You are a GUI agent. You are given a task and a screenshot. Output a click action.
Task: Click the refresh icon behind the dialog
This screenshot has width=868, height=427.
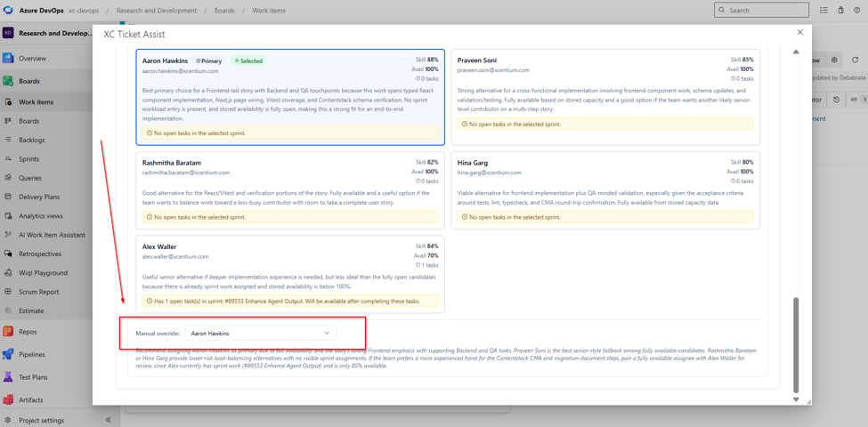click(x=855, y=60)
